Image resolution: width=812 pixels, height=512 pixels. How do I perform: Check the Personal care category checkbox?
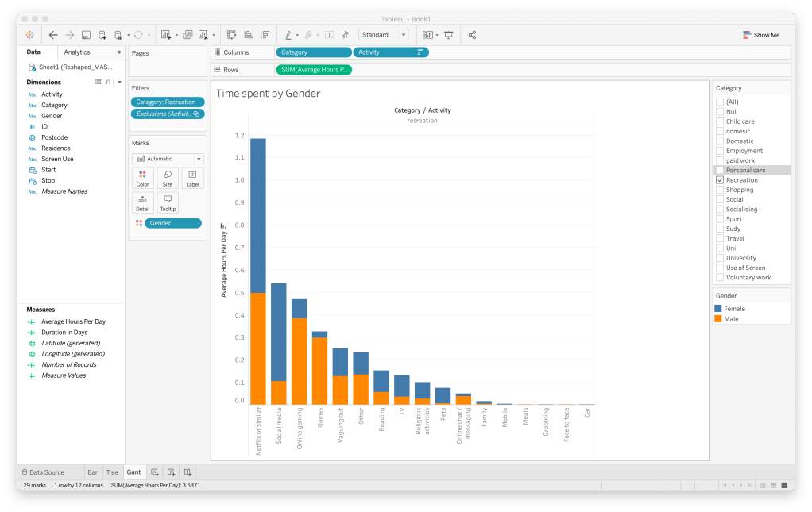coord(720,170)
